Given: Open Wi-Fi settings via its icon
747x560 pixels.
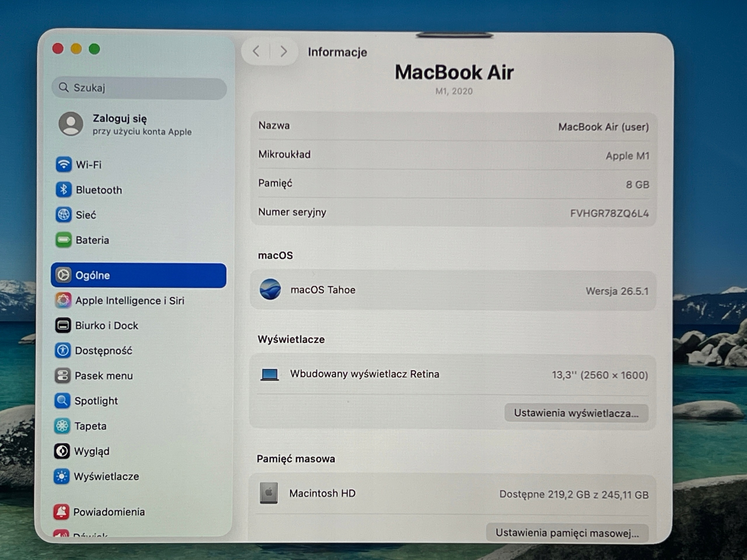Looking at the screenshot, I should pos(64,164).
